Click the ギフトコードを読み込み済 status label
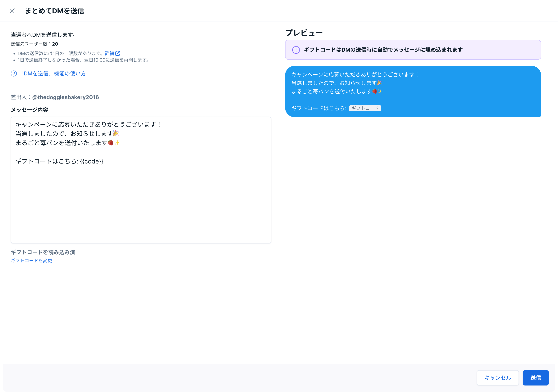Viewport: 558px width, 392px height. coord(43,252)
